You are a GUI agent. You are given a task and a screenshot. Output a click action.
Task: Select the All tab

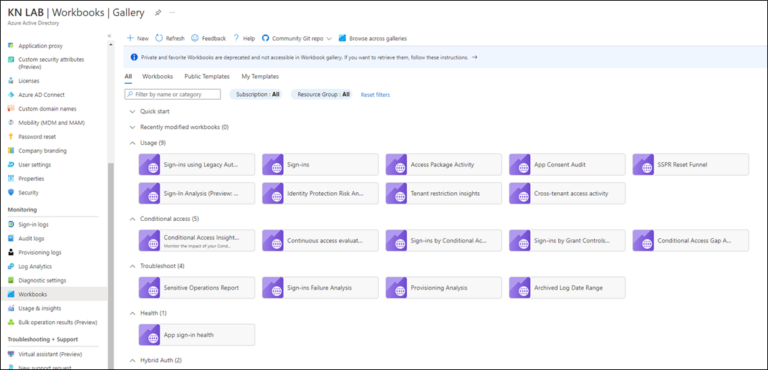click(x=128, y=76)
